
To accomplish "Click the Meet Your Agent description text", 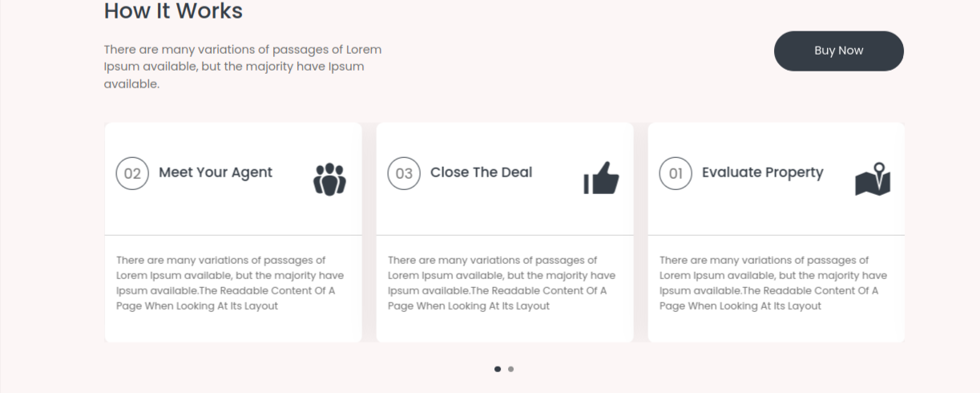I will pos(230,283).
